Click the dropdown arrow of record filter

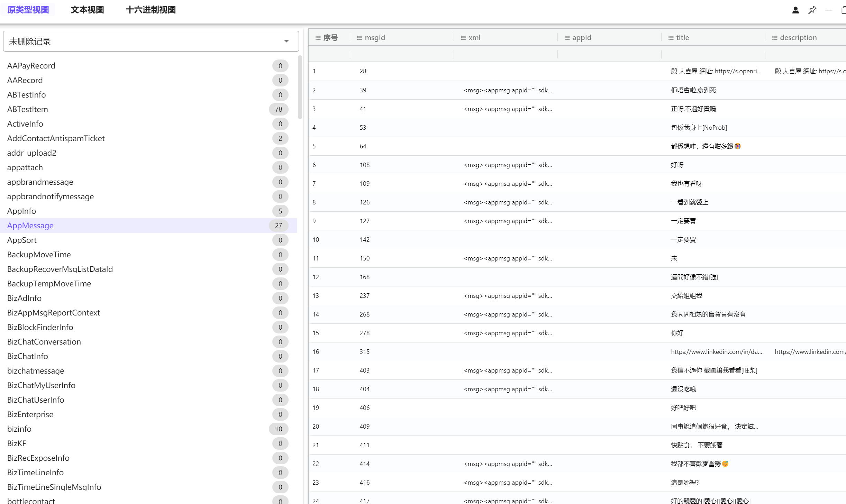click(286, 42)
